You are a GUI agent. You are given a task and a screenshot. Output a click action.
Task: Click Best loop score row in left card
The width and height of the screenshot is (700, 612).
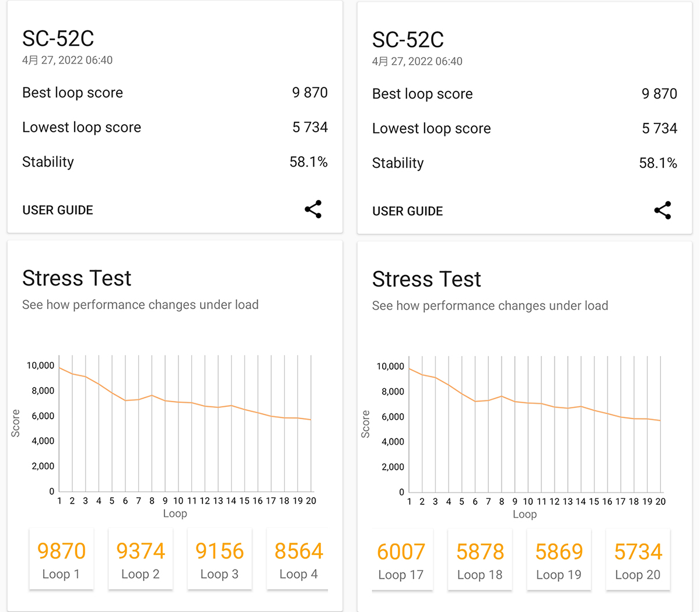coord(175,93)
